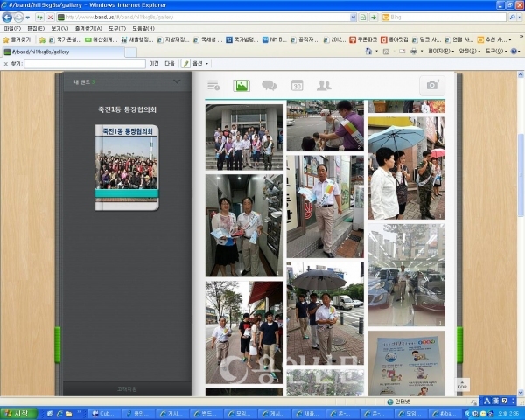Click the camera upload photo button

coord(431,85)
